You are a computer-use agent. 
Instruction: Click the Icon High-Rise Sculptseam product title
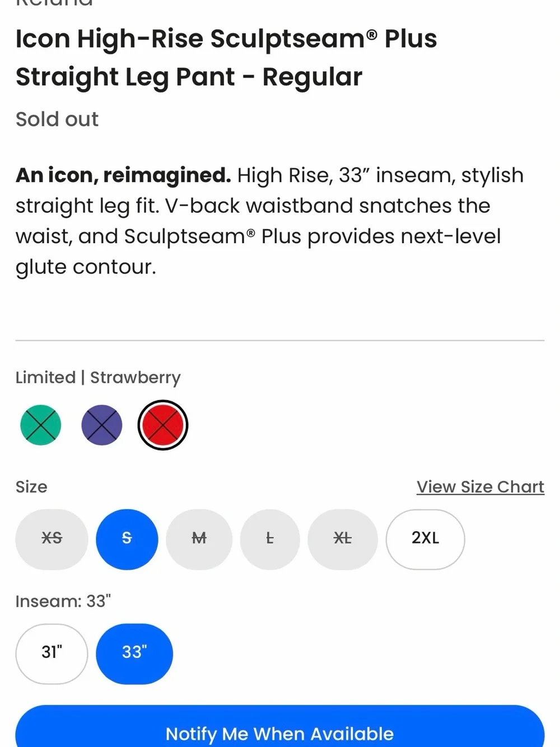click(x=226, y=58)
